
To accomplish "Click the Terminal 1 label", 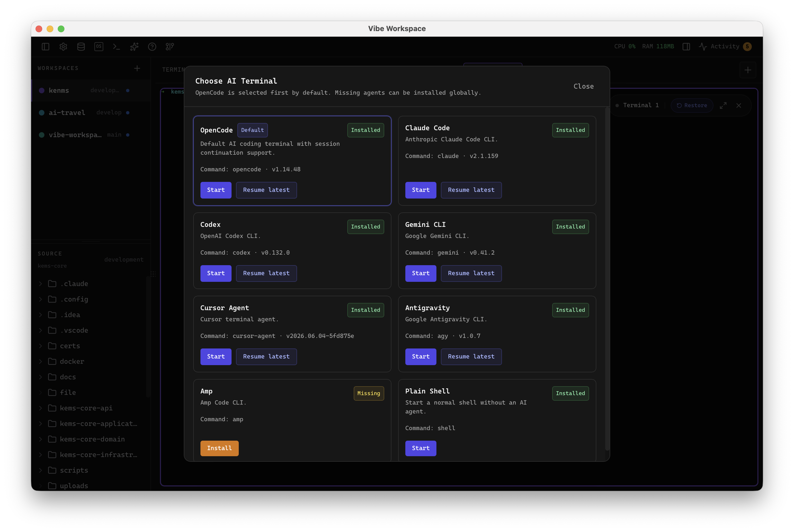I will pos(641,105).
